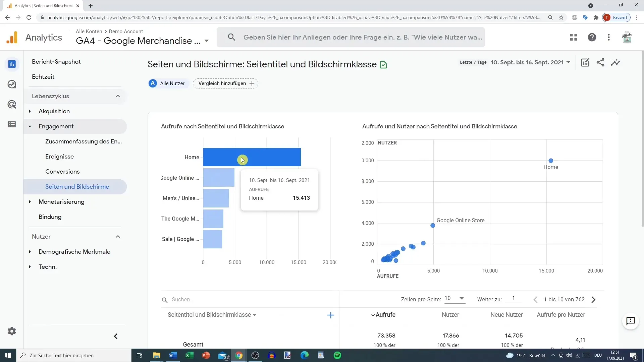644x362 pixels.
Task: Collapse the Lebenszyklus section
Action: coord(118,96)
